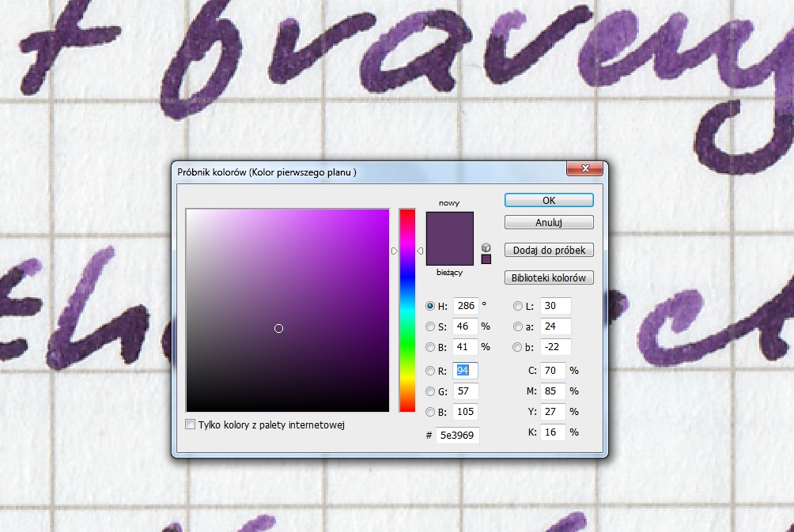Choose the blue B radio button under G
Screen dimensions: 794x532
pyautogui.click(x=431, y=411)
